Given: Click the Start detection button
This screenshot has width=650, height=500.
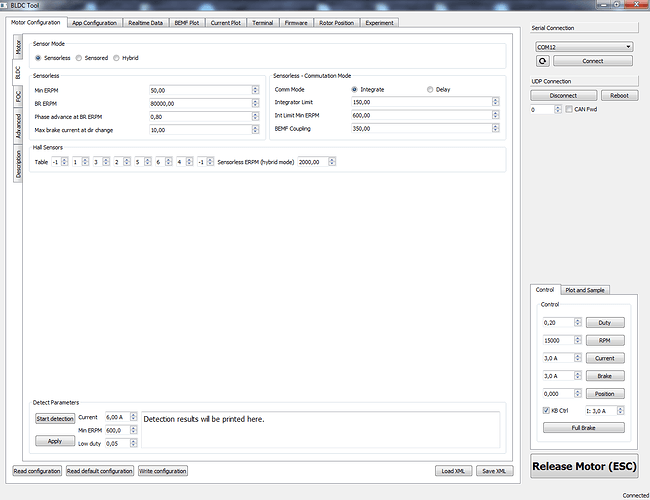Looking at the screenshot, I should 55,417.
